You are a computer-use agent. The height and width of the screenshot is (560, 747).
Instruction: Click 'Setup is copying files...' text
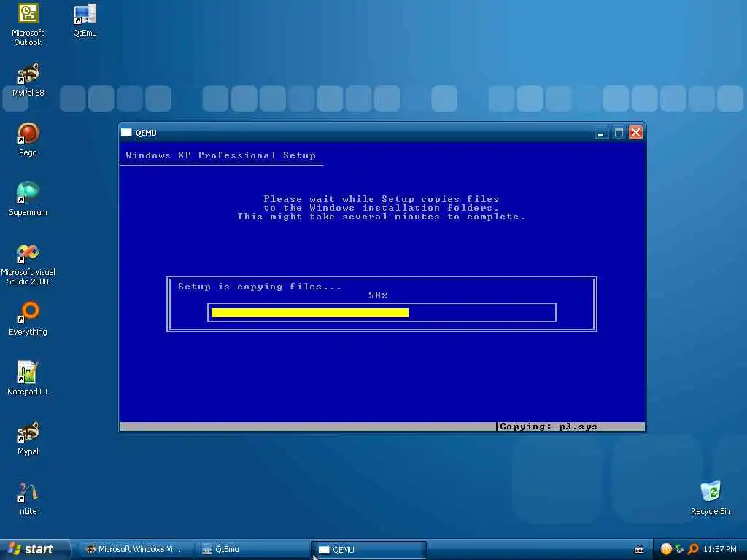pos(260,287)
